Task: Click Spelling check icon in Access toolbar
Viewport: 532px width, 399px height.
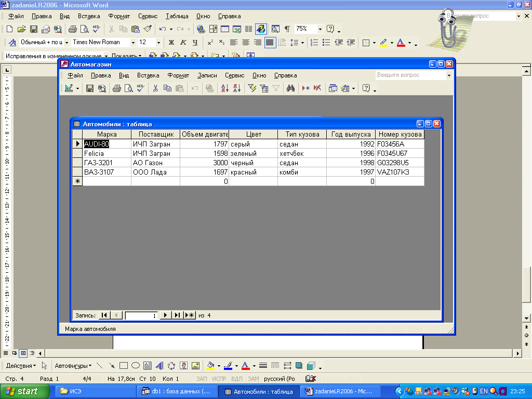Action: pos(141,88)
